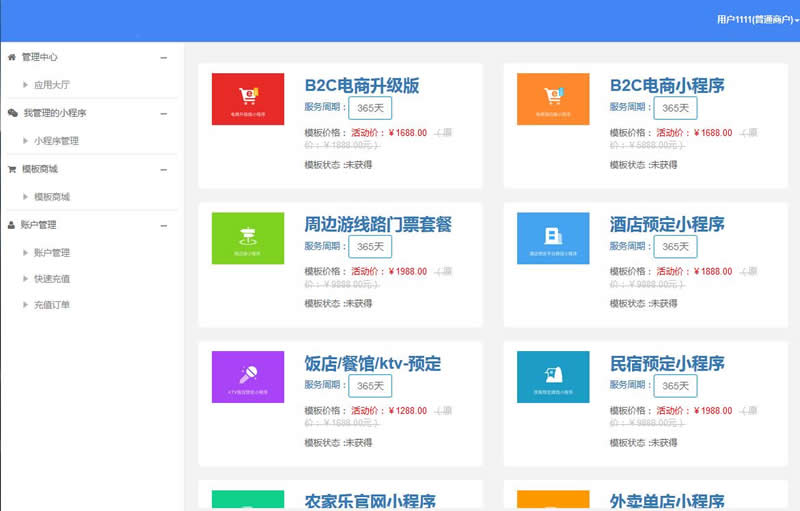
Task: Open the orange B2C电商小程序 cart thumbnail
Action: pos(553,99)
